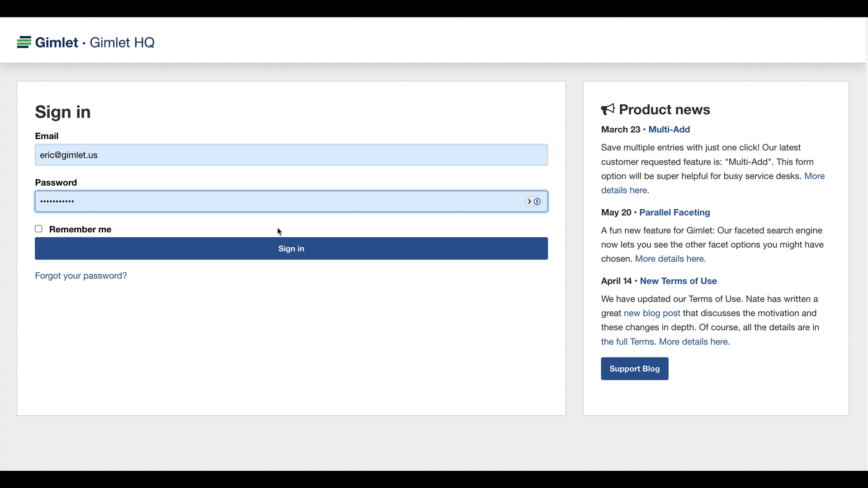Click the Product news heading

tap(665, 110)
